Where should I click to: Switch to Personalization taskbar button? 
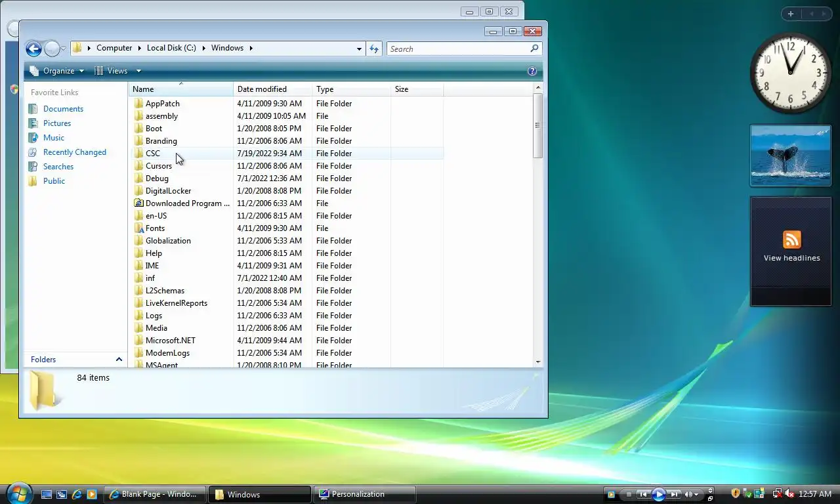[x=365, y=494]
